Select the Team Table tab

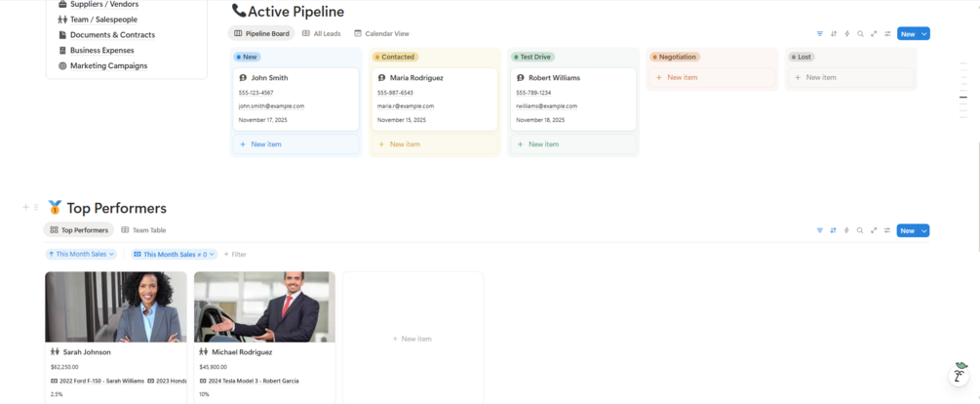tap(143, 230)
